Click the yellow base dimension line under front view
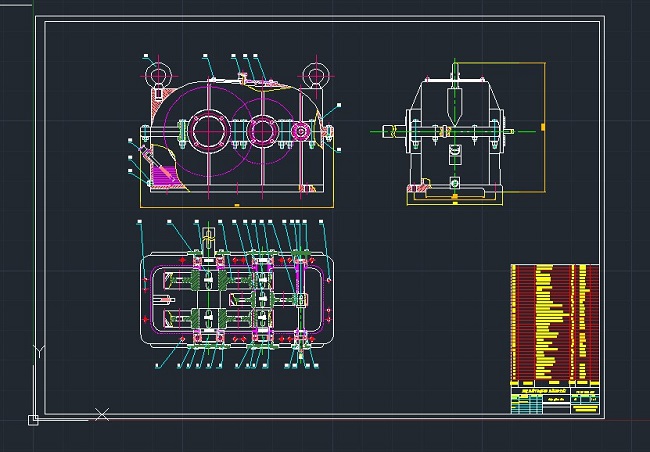Screen dimensions: 650x452 [x=235, y=206]
